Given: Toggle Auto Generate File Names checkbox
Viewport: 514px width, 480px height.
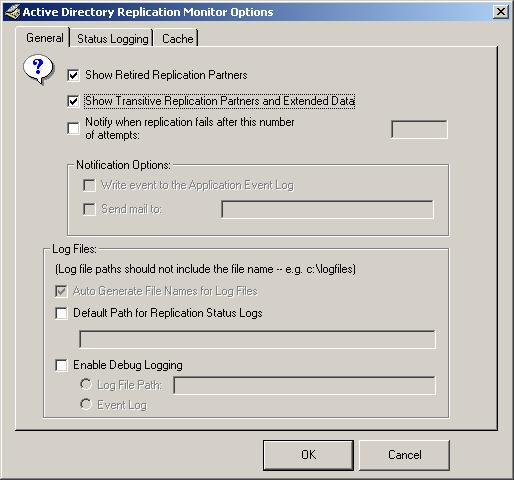Looking at the screenshot, I should point(61,291).
